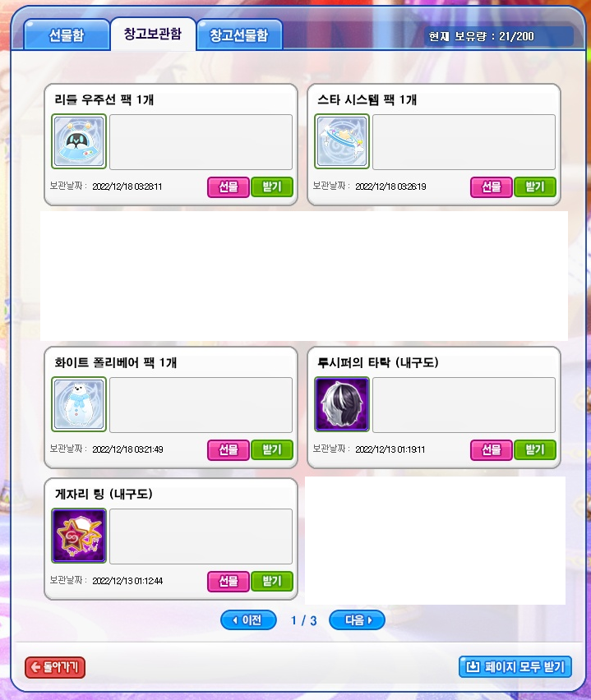Gift the 화이트 폴리베어 팩 item
This screenshot has width=591, height=700.
click(229, 450)
